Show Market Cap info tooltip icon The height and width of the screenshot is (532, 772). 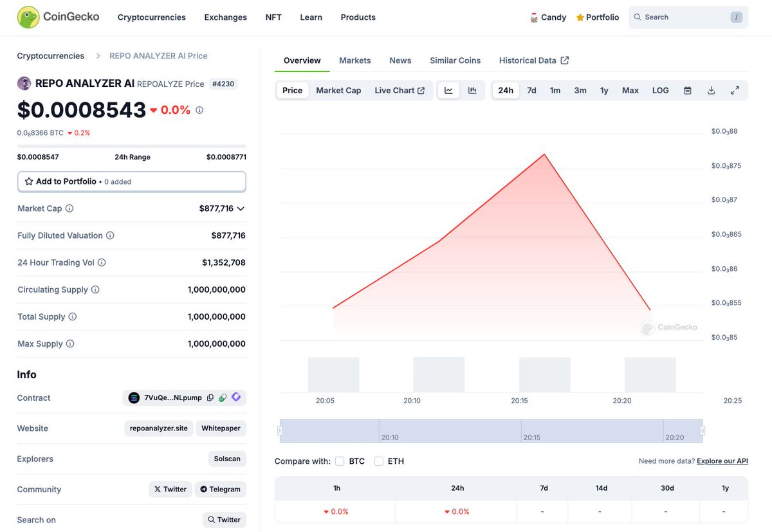[x=69, y=208]
